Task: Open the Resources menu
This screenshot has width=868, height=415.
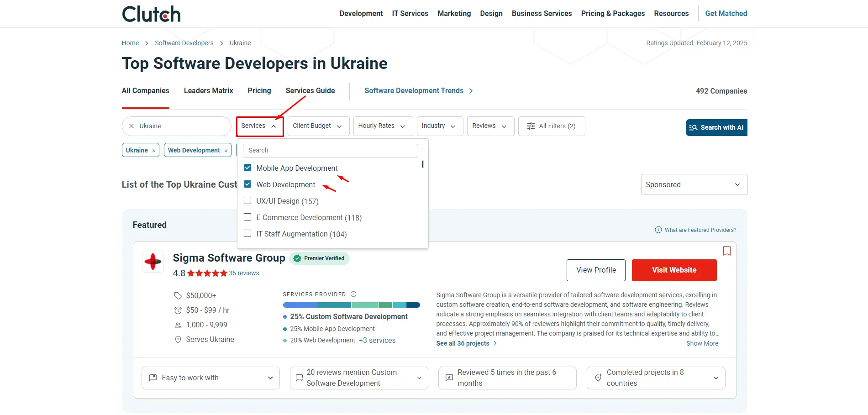Action: 671,14
